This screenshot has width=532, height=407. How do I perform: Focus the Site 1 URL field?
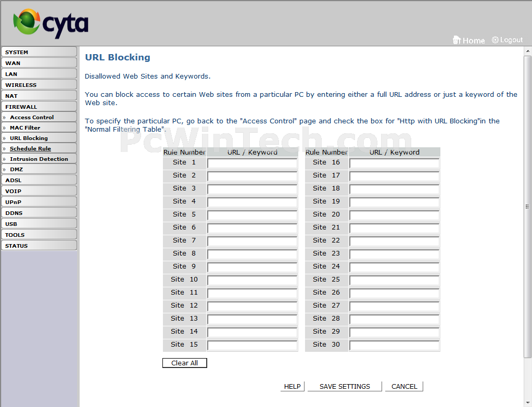[252, 164]
